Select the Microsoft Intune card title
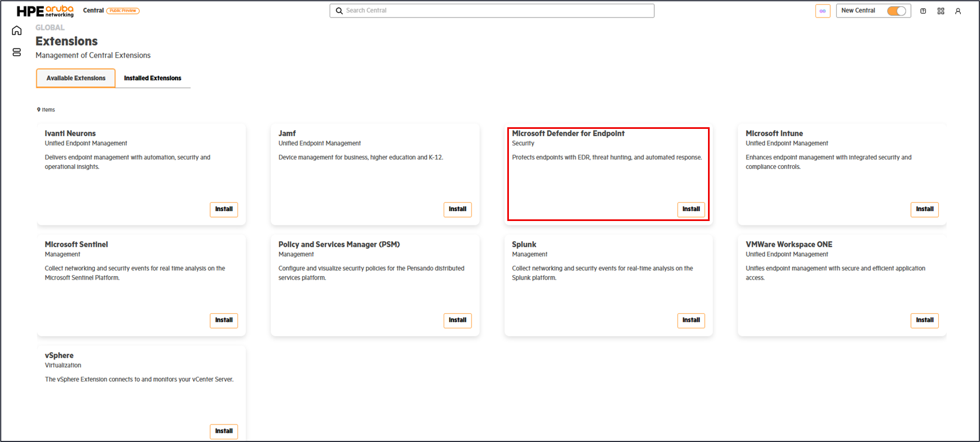 pyautogui.click(x=774, y=133)
